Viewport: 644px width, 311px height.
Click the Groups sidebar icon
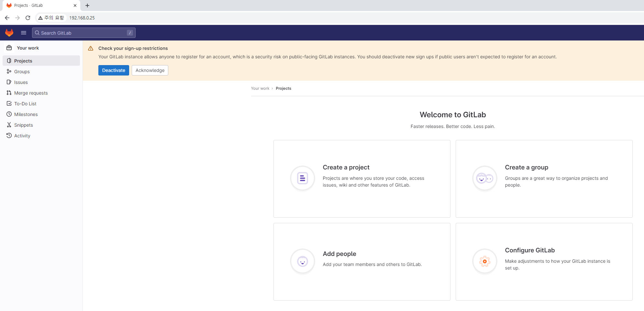(x=9, y=71)
